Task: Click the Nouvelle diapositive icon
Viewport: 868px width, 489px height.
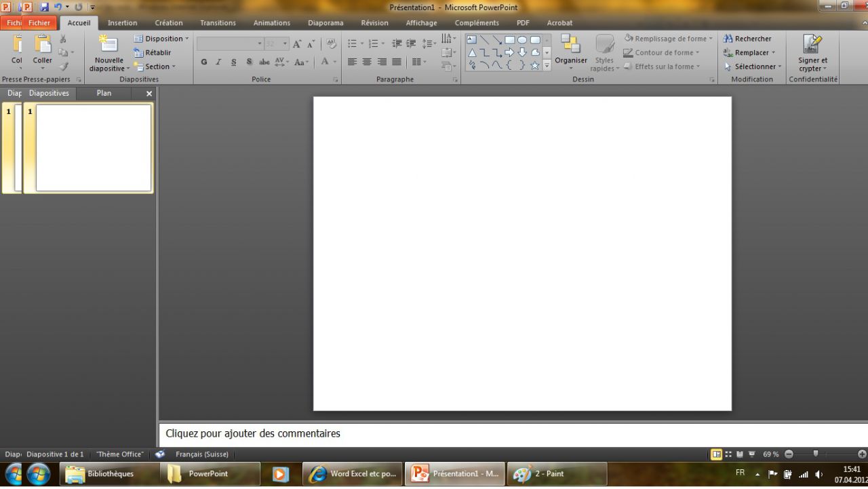Action: coord(108,44)
